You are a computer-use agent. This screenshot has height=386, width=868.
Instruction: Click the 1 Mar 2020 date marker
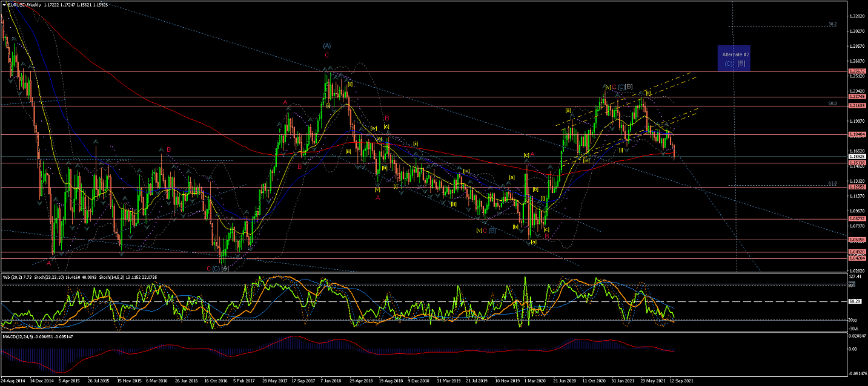point(535,382)
